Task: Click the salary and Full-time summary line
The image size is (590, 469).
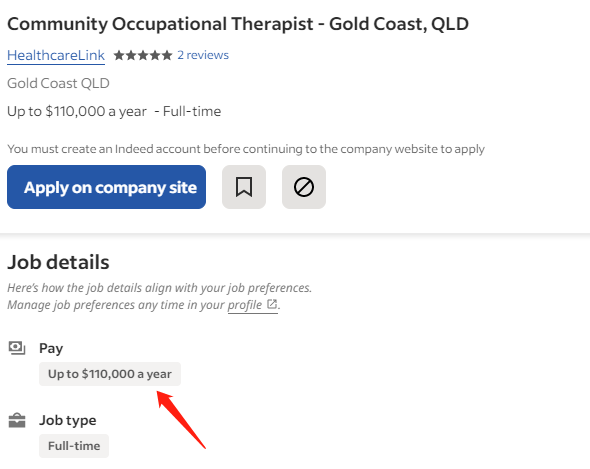Action: [x=114, y=111]
